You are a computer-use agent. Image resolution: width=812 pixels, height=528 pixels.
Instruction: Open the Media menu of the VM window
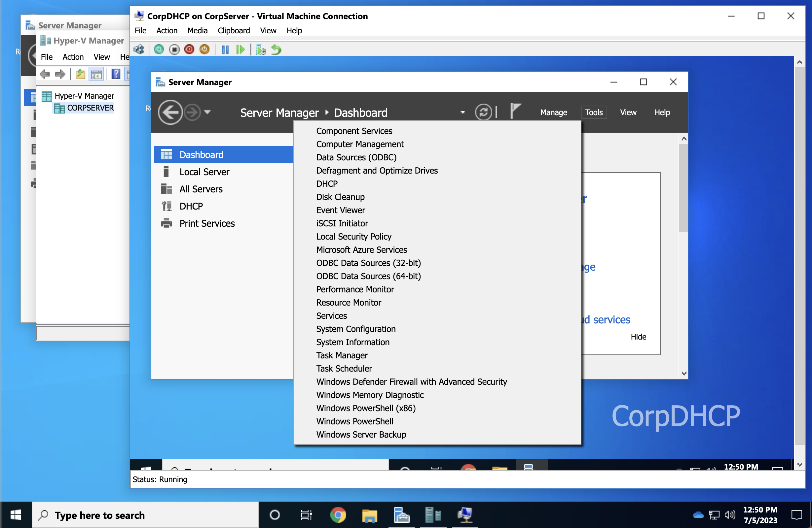[x=198, y=31]
